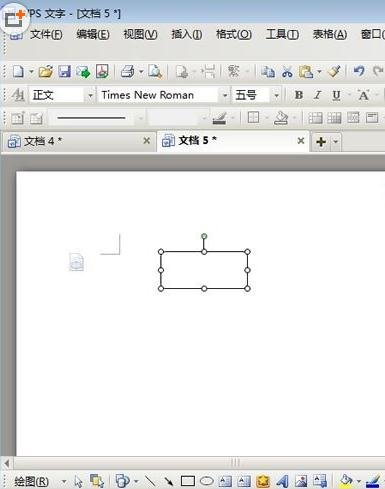Expand the line style dropdown
The height and width of the screenshot is (489, 385).
click(x=141, y=118)
